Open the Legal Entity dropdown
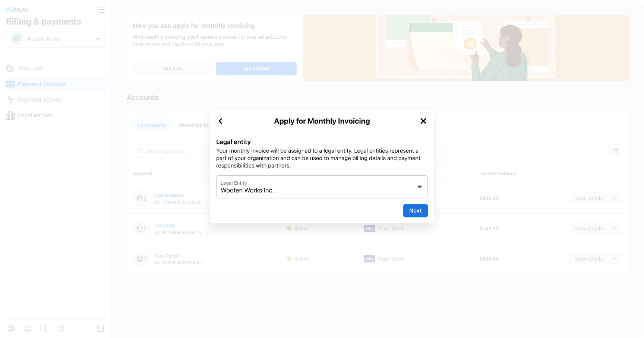644x338 pixels. [x=322, y=187]
